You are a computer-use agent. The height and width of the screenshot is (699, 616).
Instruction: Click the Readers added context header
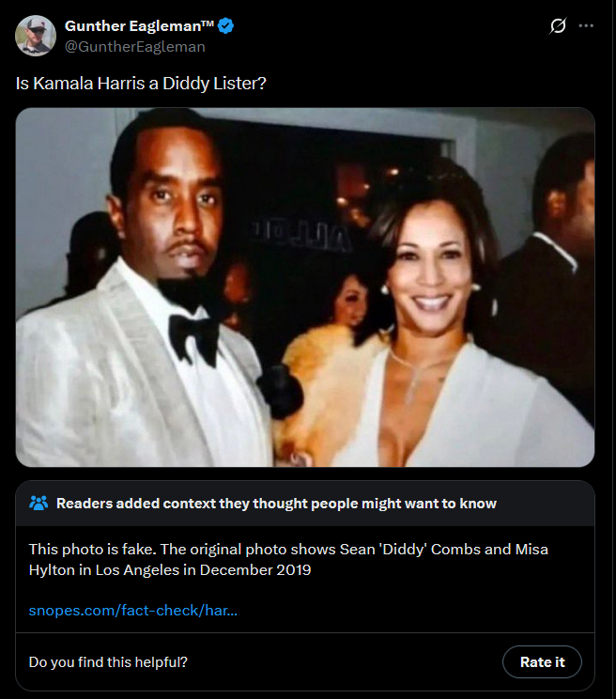[276, 504]
